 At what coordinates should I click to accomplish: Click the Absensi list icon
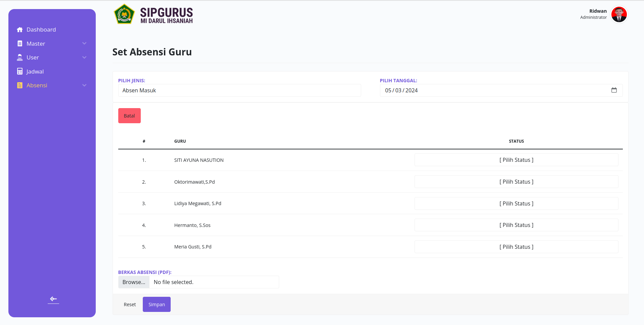point(20,85)
